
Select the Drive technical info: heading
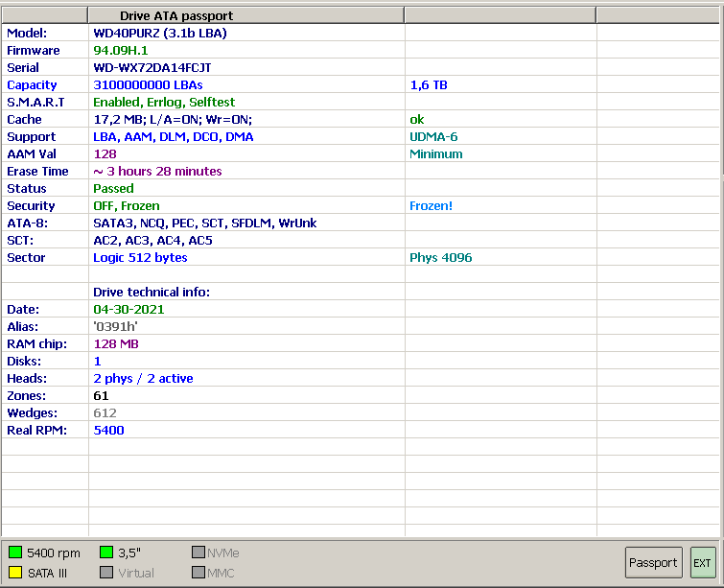pos(152,293)
